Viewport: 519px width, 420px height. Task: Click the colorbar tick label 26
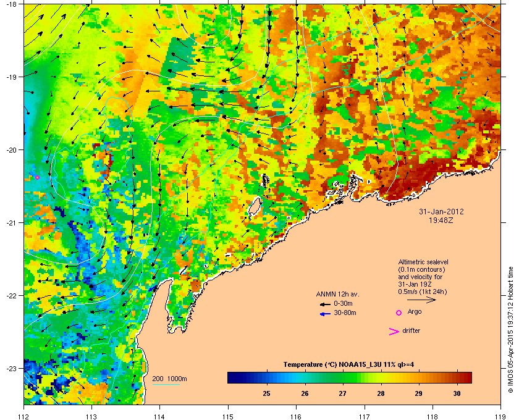(305, 393)
